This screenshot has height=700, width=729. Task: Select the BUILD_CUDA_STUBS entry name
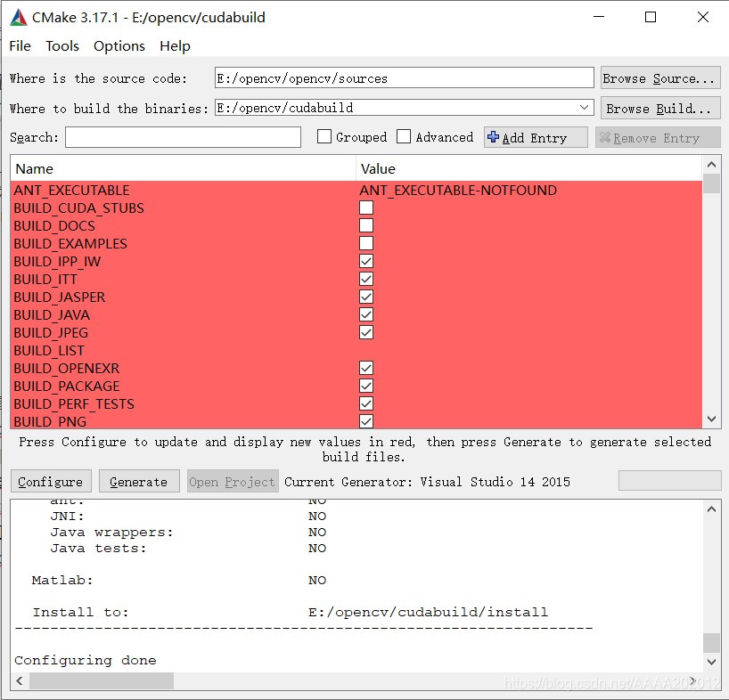pyautogui.click(x=78, y=208)
